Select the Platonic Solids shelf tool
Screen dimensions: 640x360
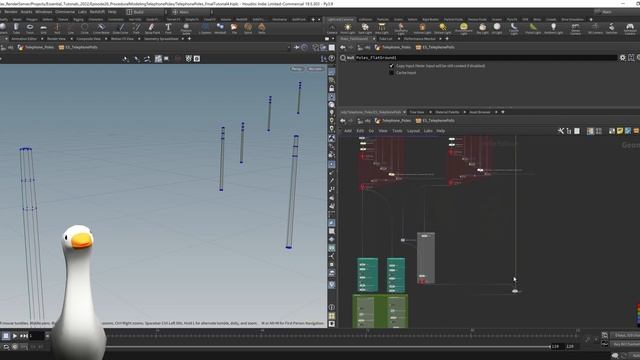click(x=186, y=29)
